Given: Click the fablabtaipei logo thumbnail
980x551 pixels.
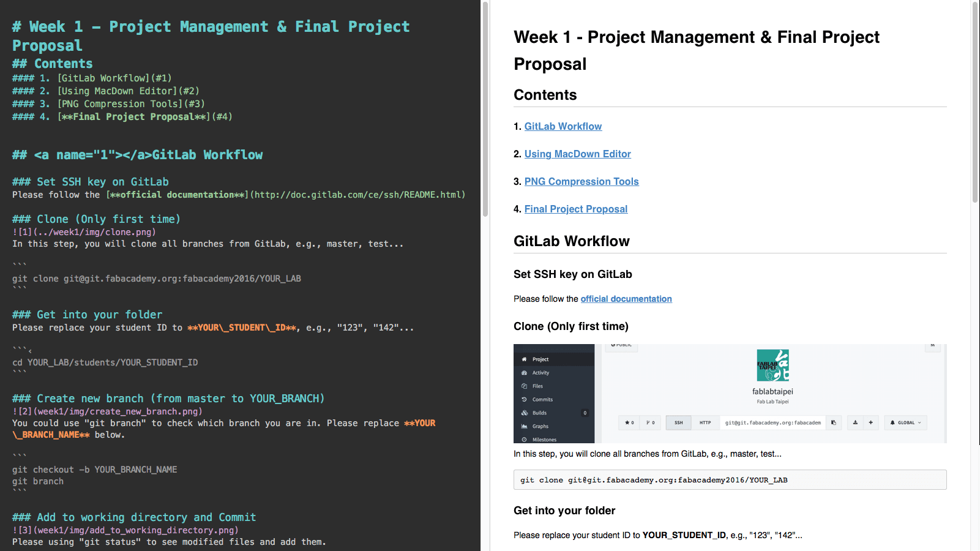Looking at the screenshot, I should [772, 365].
